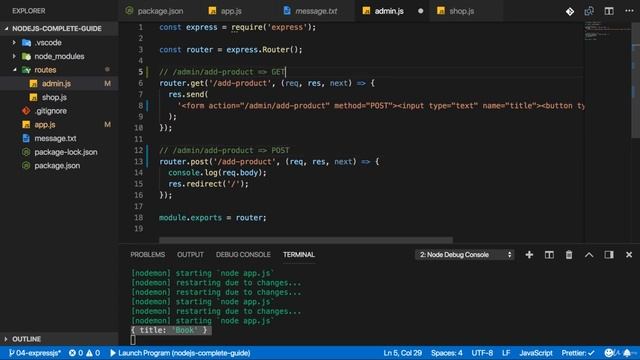
Task: Open the OUTPUT panel tab
Action: click(x=190, y=255)
